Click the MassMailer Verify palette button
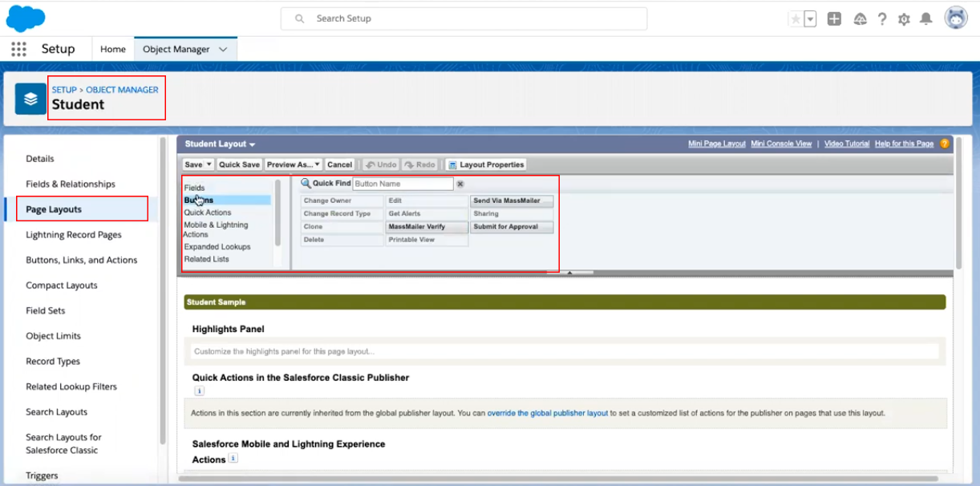This screenshot has width=980, height=486. pos(427,227)
